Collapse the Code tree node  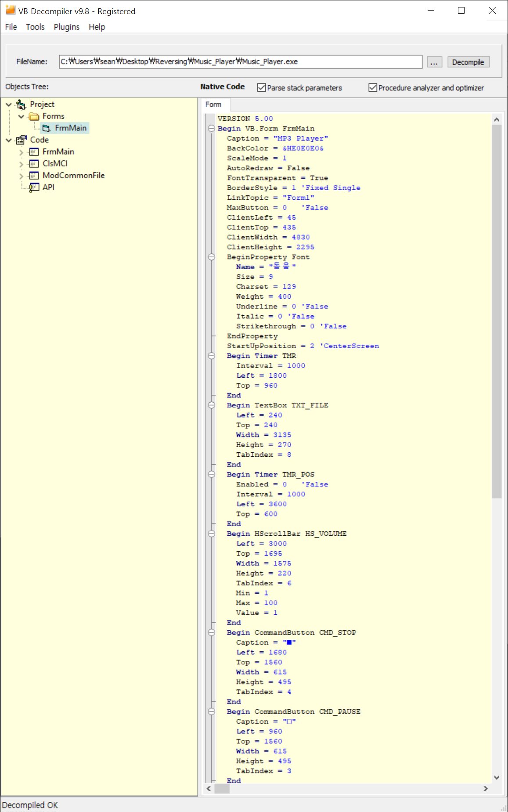8,140
